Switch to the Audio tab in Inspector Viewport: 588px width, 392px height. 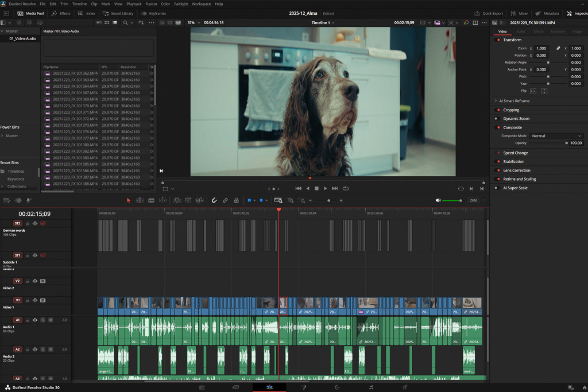[520, 32]
